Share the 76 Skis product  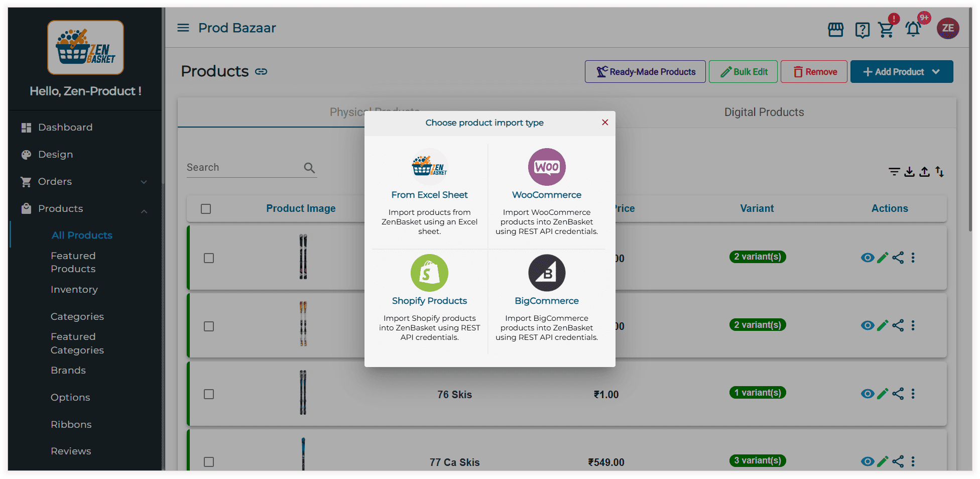tap(898, 394)
